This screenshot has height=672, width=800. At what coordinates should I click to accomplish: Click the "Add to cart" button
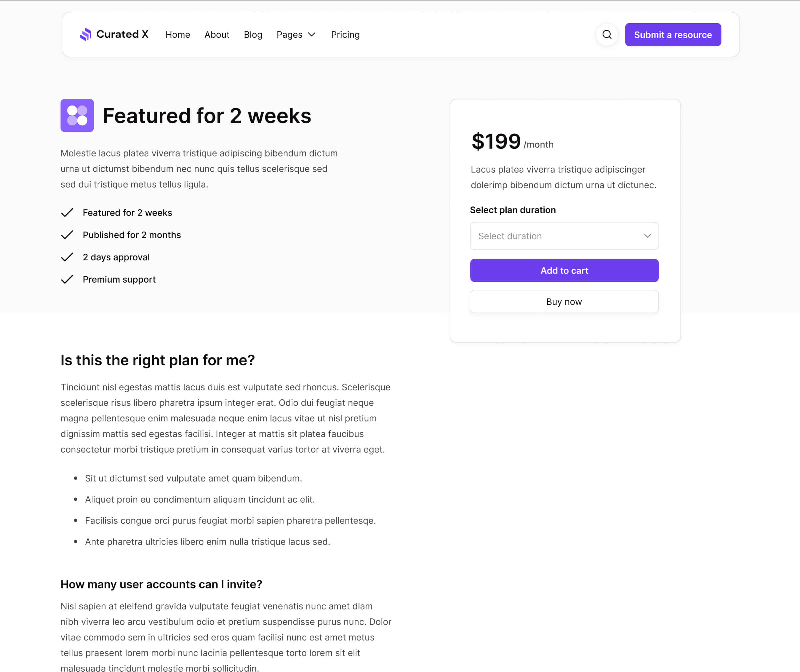tap(564, 270)
